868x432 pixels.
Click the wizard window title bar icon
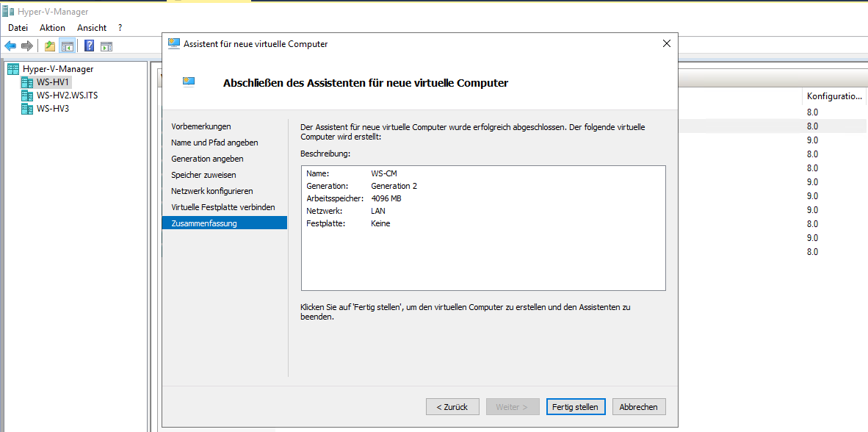pyautogui.click(x=174, y=44)
